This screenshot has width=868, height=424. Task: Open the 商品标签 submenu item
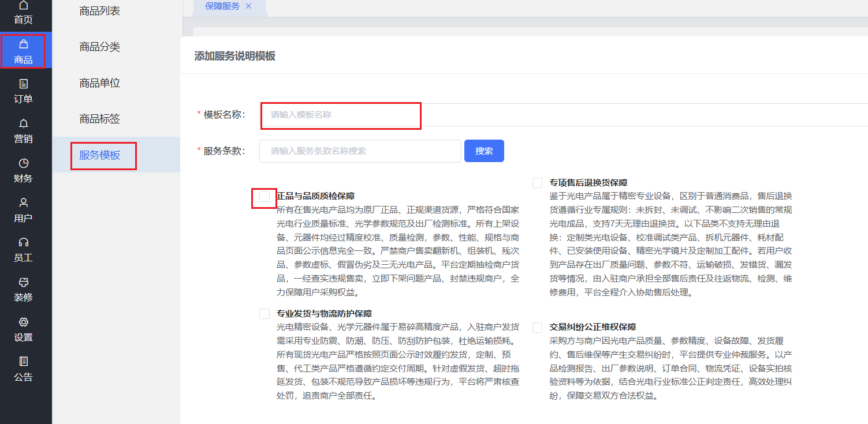(100, 119)
